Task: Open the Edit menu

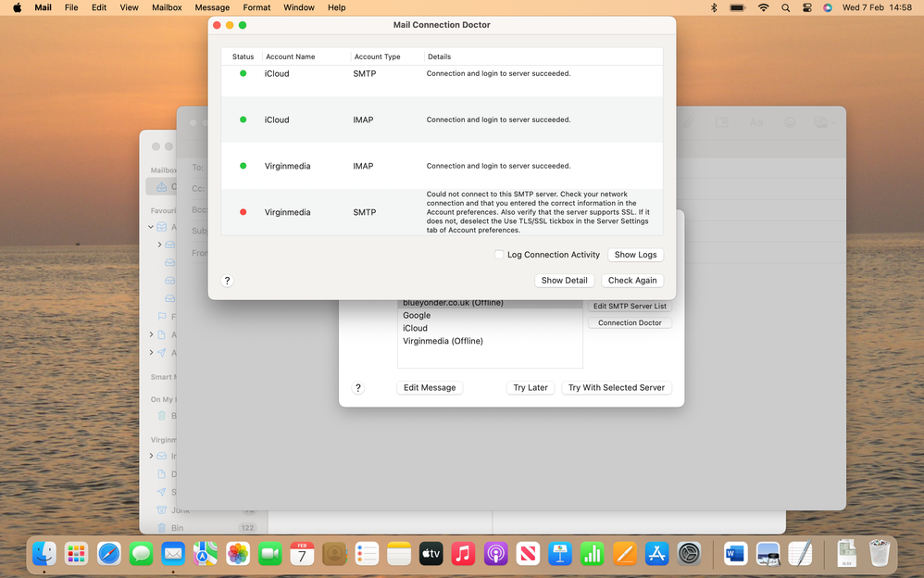Action: click(99, 7)
